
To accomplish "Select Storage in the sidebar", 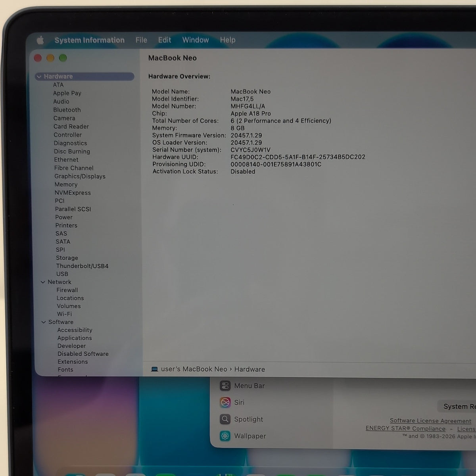I will (x=67, y=258).
